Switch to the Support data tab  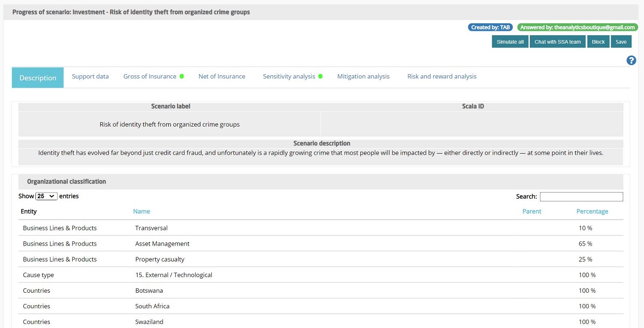click(x=90, y=76)
